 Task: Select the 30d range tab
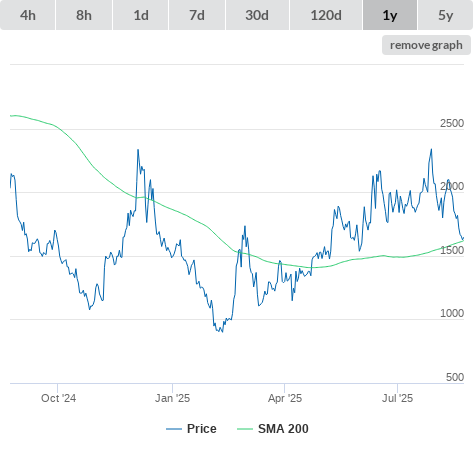(257, 15)
